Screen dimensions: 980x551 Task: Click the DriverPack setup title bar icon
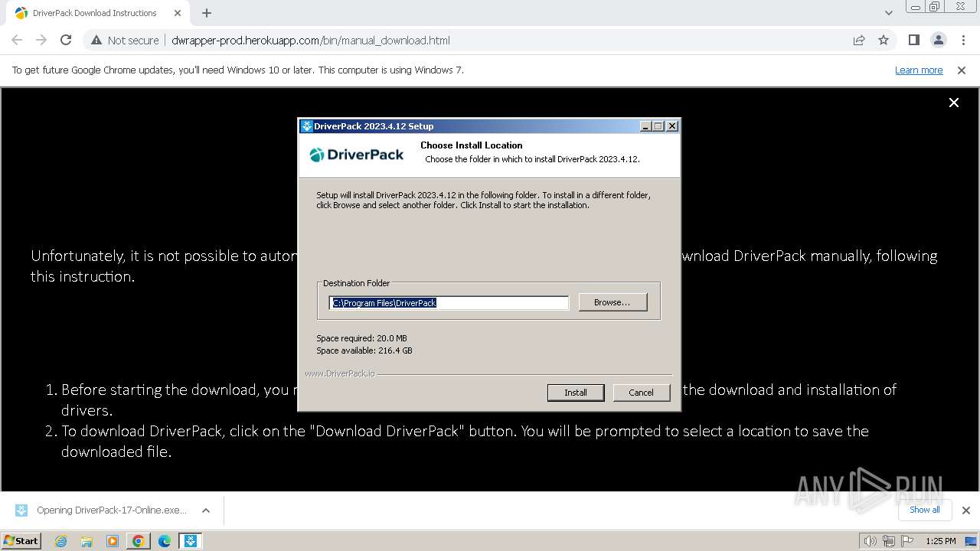coord(306,126)
